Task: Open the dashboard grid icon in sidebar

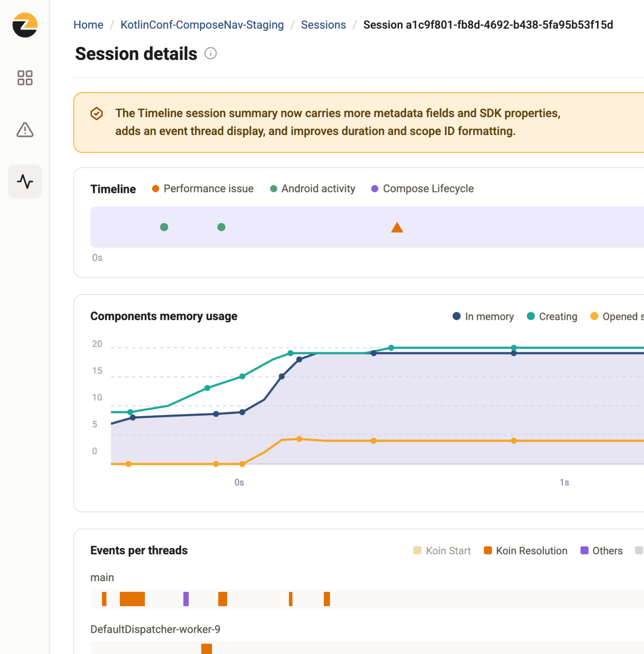Action: click(25, 78)
